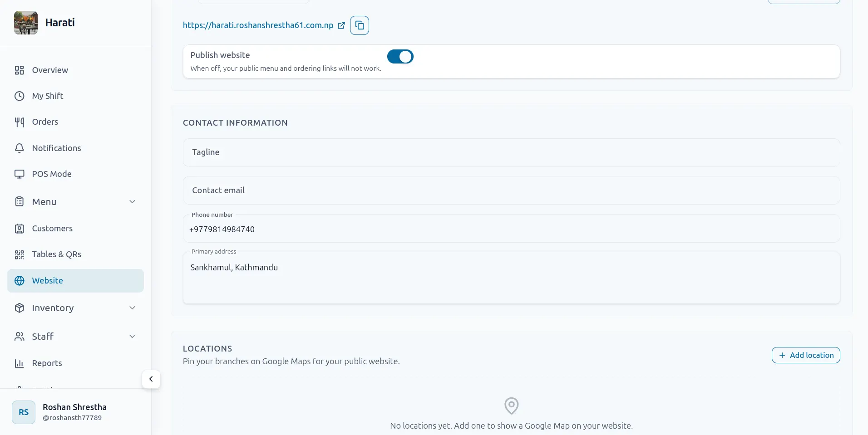Expand the Inventory submenu chevron
868x435 pixels.
132,308
